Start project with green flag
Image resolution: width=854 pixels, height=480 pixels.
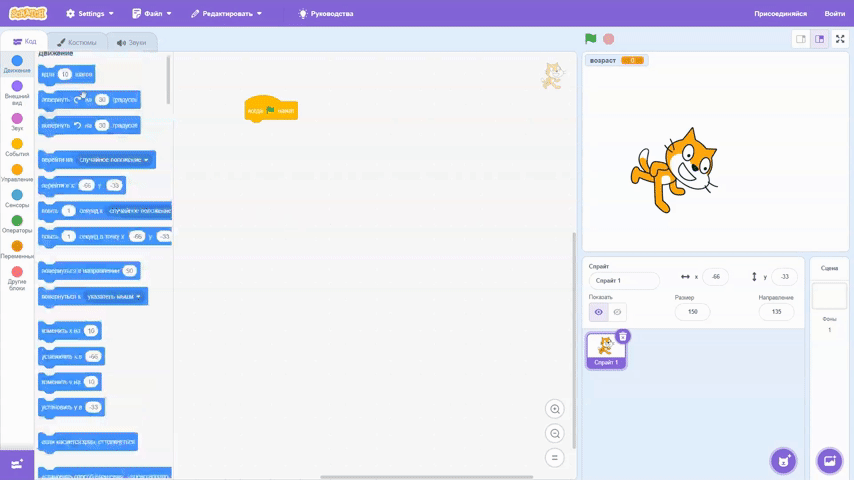tap(590, 39)
